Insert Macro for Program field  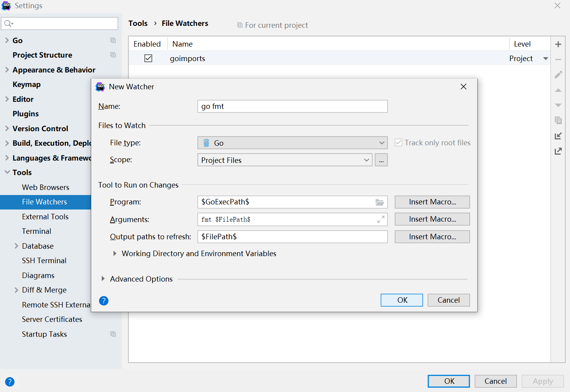(x=432, y=202)
